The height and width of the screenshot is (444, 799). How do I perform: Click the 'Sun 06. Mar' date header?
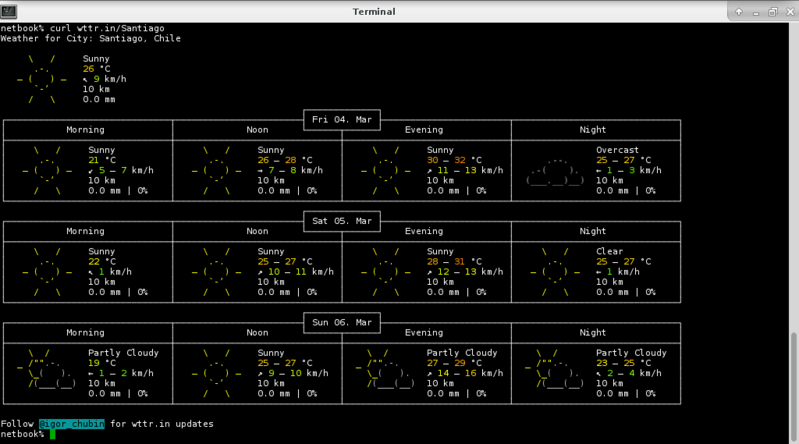click(342, 322)
